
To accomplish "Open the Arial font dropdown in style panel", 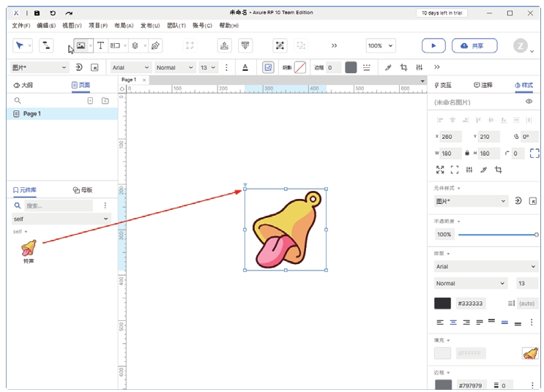I will point(485,267).
